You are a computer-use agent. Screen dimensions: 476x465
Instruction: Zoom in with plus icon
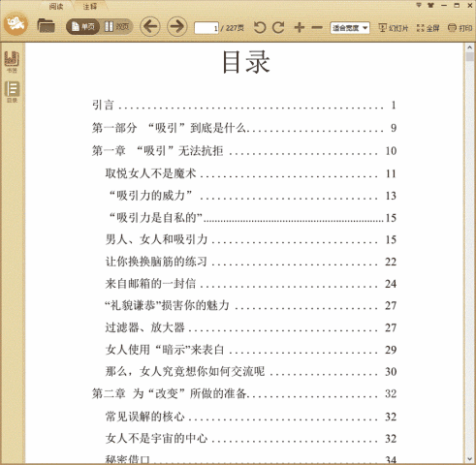pos(300,27)
